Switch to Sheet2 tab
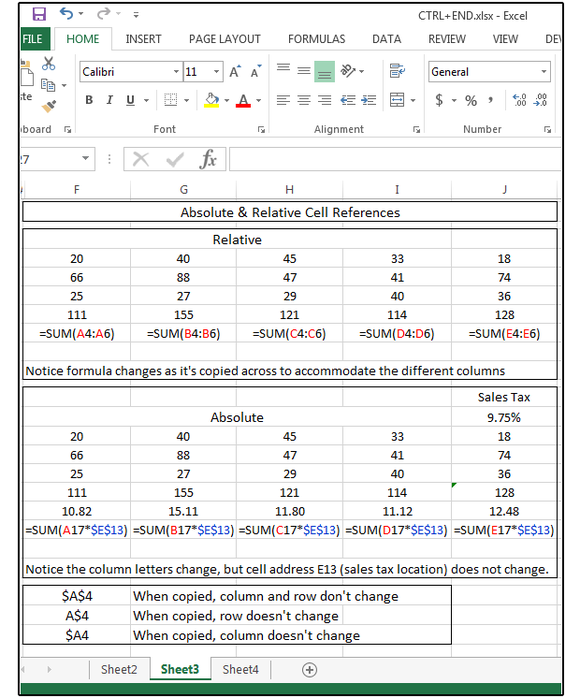Screen dimensions: 580x698 click(x=119, y=670)
